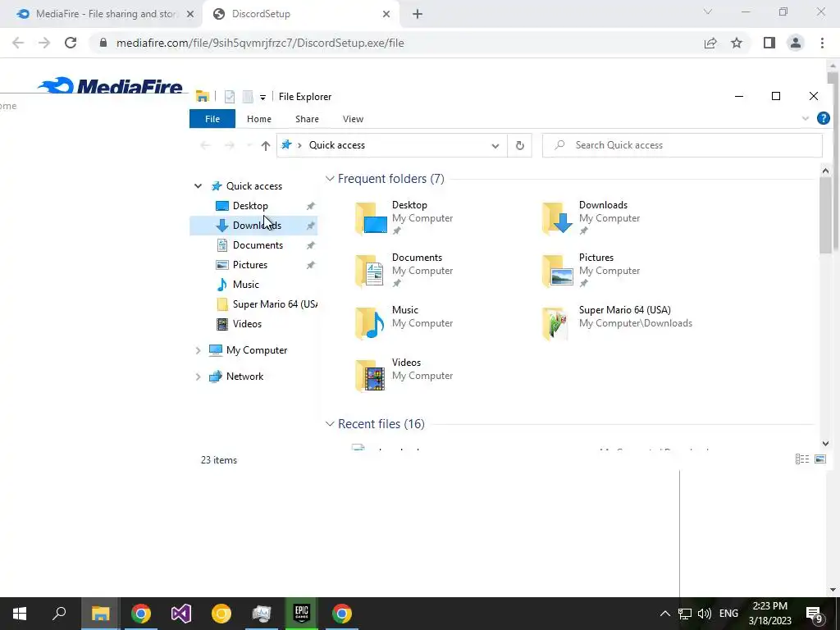Open the notification center

(815, 614)
